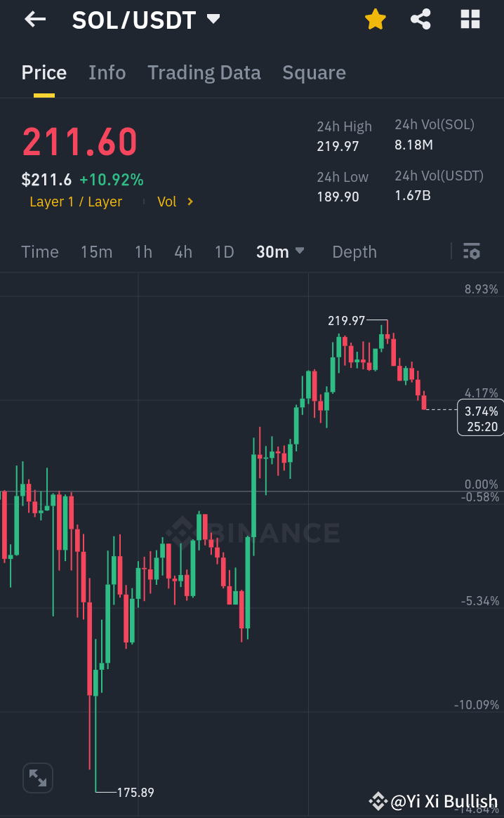Select the 1h timeframe
Viewport: 504px width, 818px height.
(143, 251)
